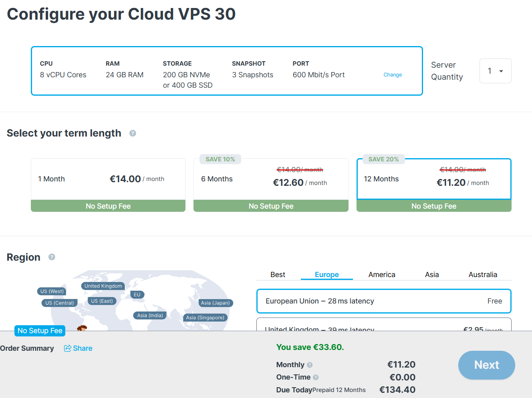Switch to the Australia region tab

[x=483, y=275]
